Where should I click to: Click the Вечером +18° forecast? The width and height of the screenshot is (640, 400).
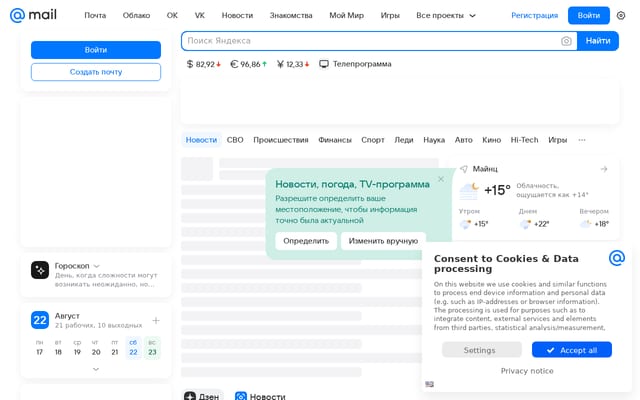(x=594, y=218)
